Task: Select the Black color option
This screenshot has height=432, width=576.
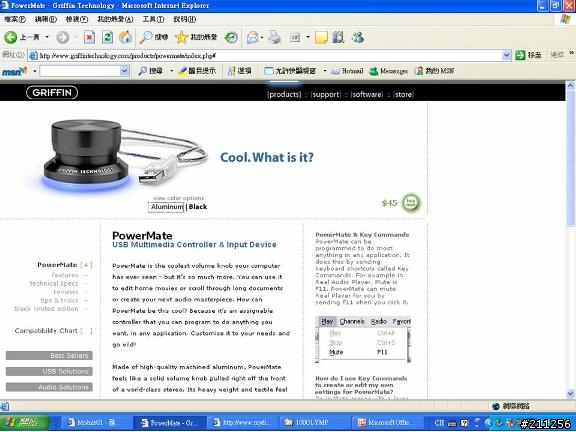Action: (198, 207)
